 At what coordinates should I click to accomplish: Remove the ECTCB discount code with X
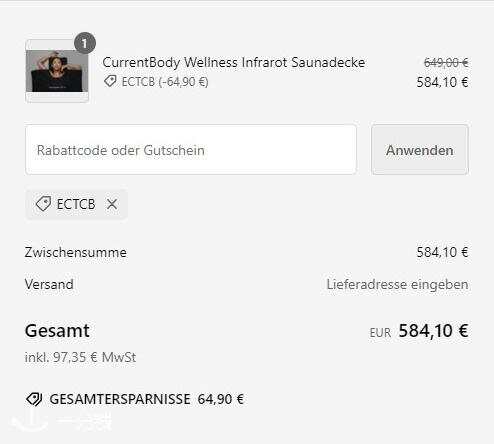coord(112,204)
